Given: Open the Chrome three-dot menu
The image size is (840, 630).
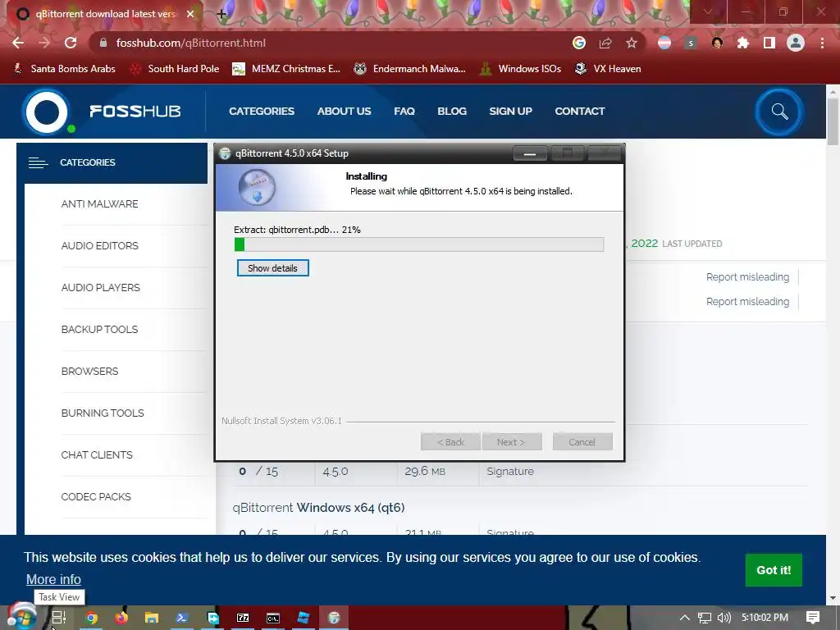Looking at the screenshot, I should [822, 43].
